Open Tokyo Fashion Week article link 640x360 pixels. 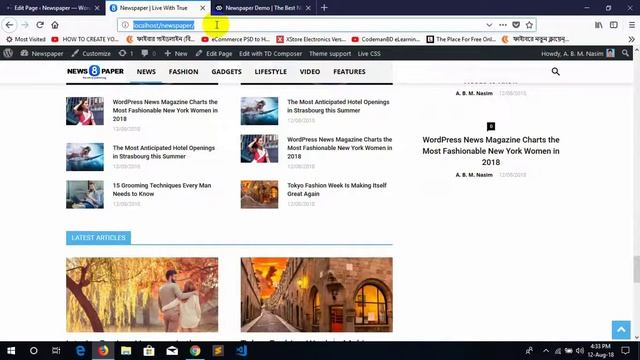[x=337, y=189]
